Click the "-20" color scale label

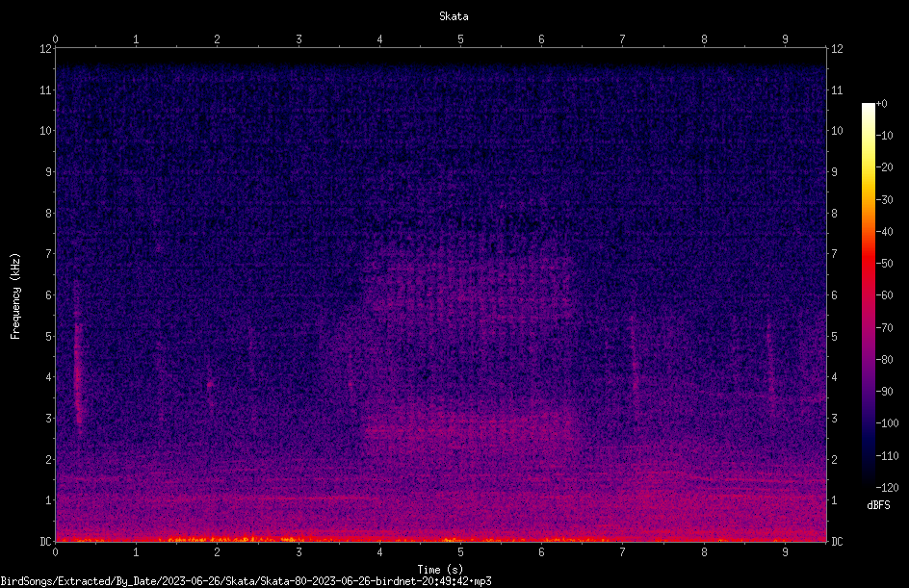[x=884, y=167]
